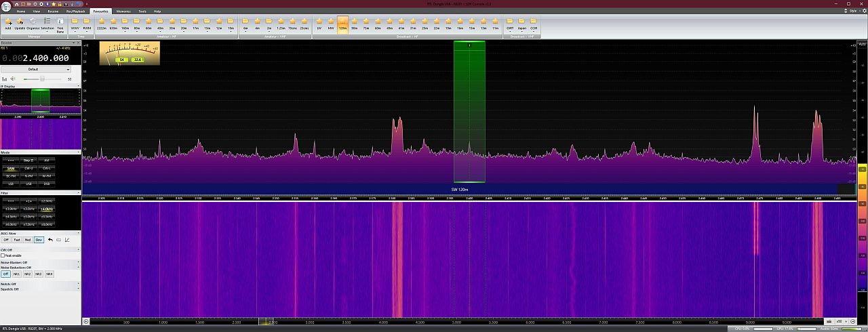The image size is (868, 332).
Task: Open the Rec/Playback ribbon tab
Action: point(75,12)
